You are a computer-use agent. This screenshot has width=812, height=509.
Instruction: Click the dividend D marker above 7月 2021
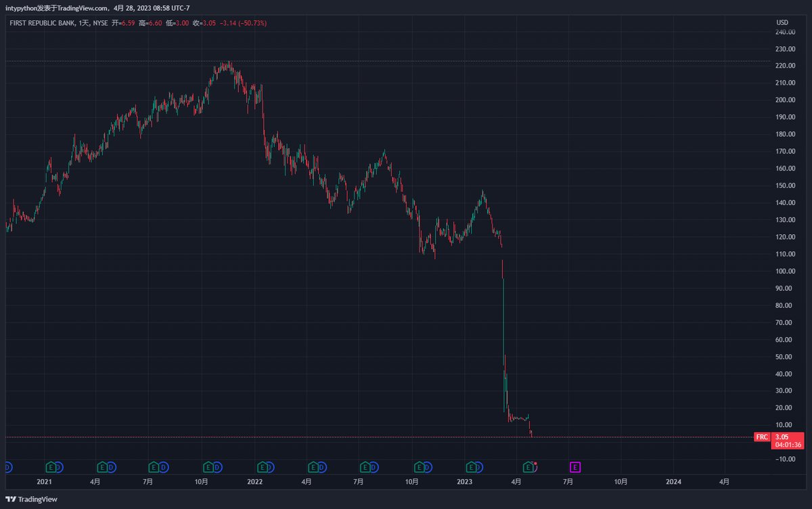[162, 467]
